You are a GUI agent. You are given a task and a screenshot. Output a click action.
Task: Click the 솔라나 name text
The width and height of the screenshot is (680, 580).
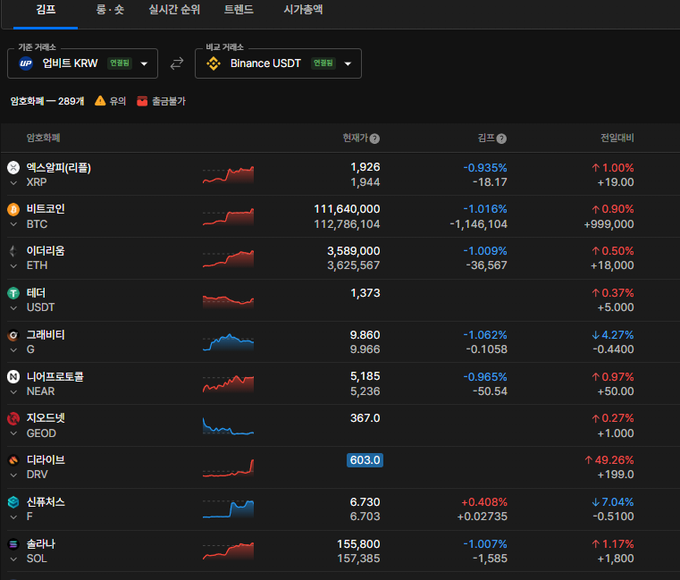41,544
